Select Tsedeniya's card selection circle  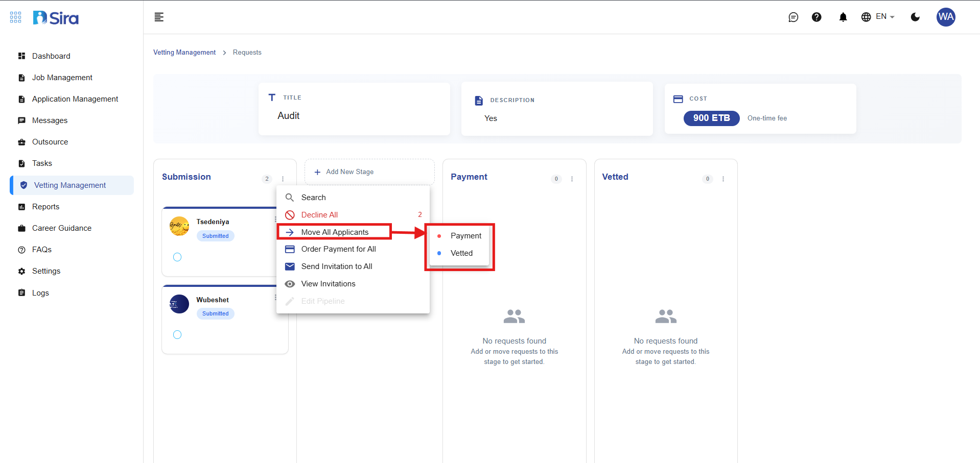[x=177, y=257]
